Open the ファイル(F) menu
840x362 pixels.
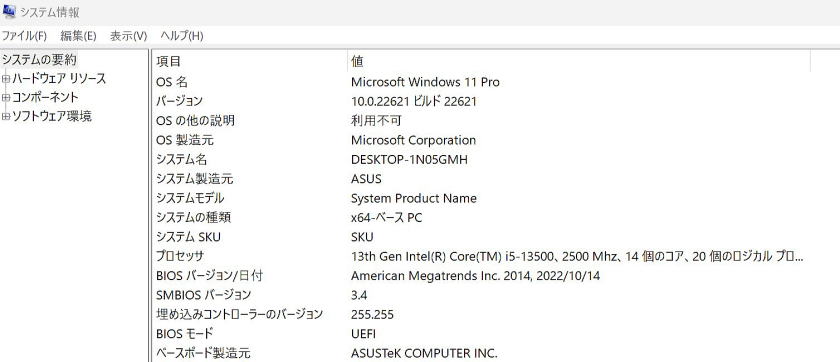pos(24,36)
